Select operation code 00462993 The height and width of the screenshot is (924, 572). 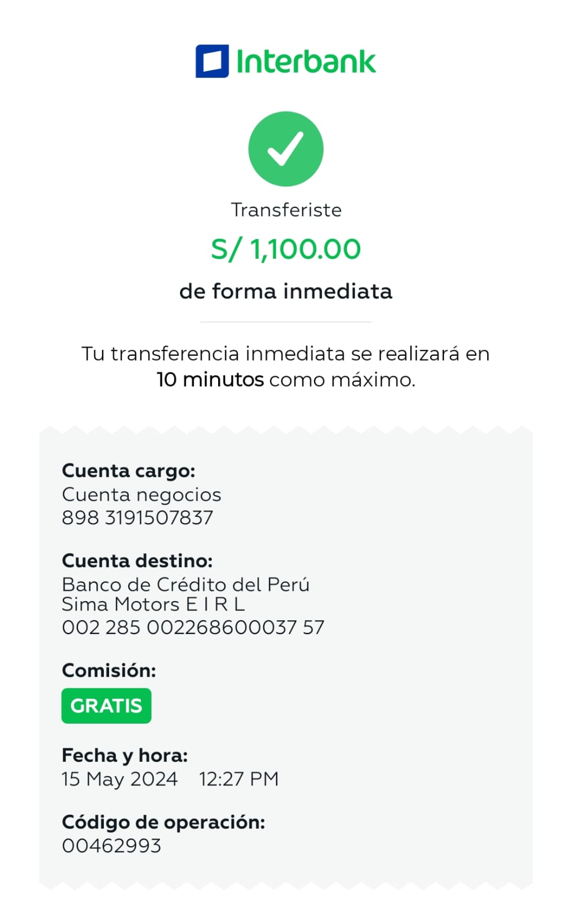click(x=111, y=846)
